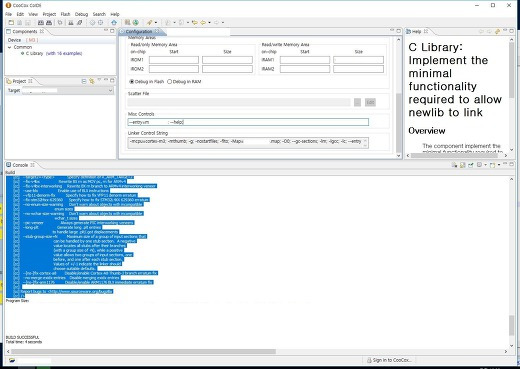Screen dimensions: 520x369
Task: Click 'with 16 examples' link beside C Library
Action: tap(64, 53)
